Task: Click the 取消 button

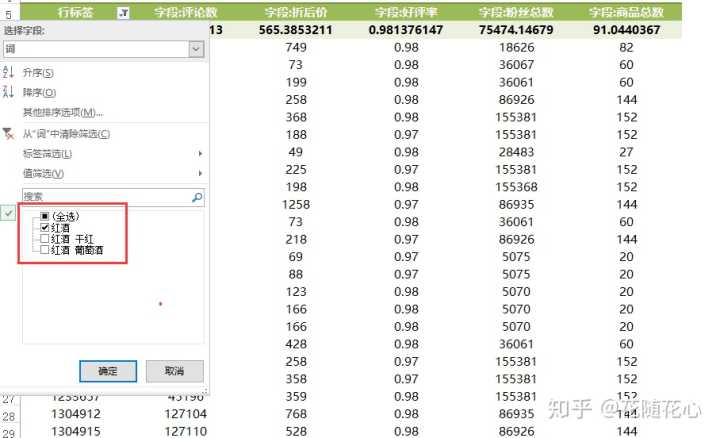Action: tap(174, 371)
